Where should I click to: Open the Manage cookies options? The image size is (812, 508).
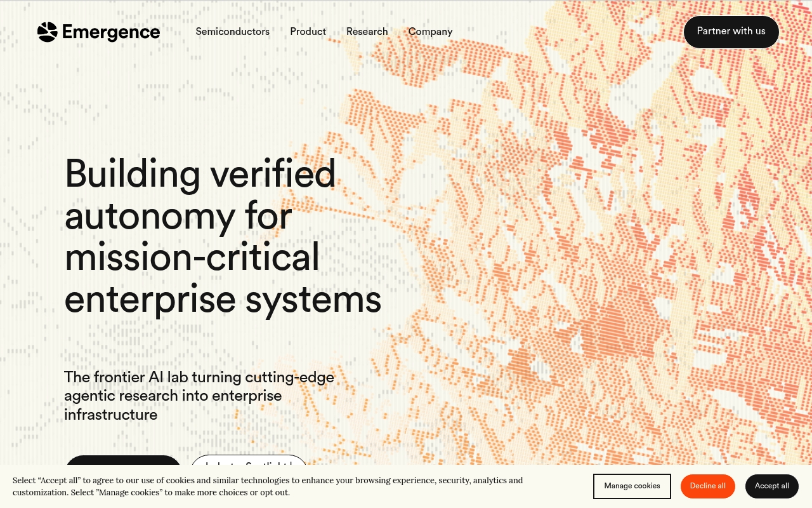[632, 486]
